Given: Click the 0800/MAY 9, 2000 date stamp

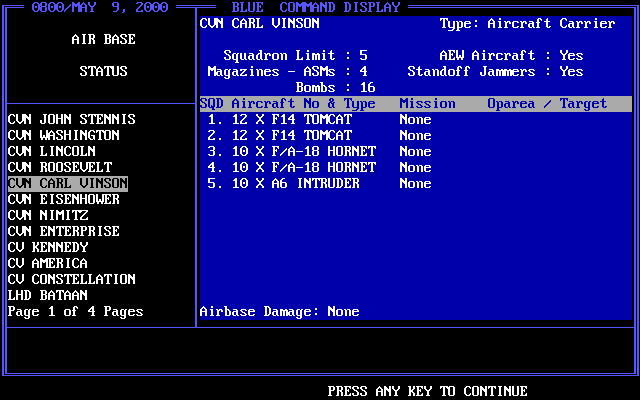Looking at the screenshot, I should (100, 7).
